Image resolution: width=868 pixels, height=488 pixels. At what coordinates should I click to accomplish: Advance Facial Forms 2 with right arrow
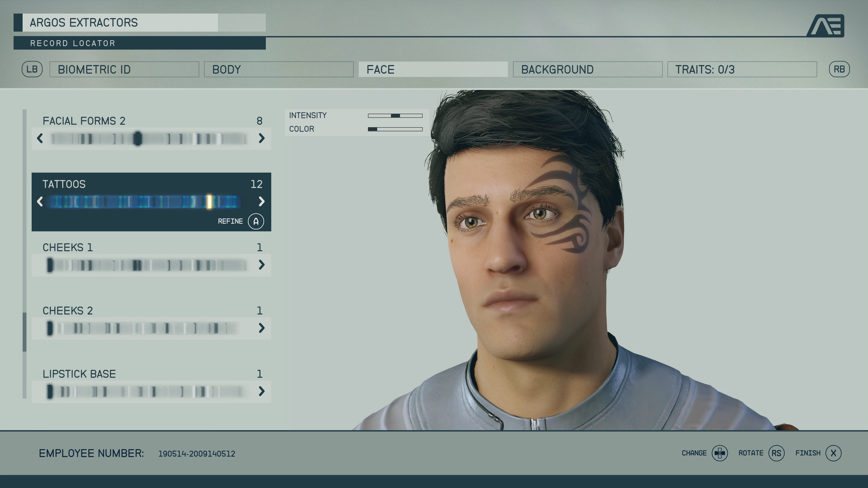point(262,138)
